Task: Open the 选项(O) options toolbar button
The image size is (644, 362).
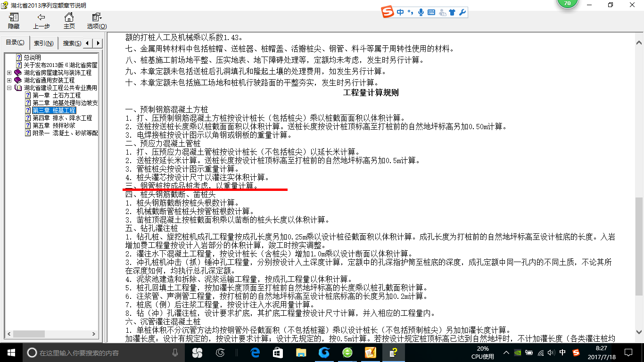Action: pos(97,21)
